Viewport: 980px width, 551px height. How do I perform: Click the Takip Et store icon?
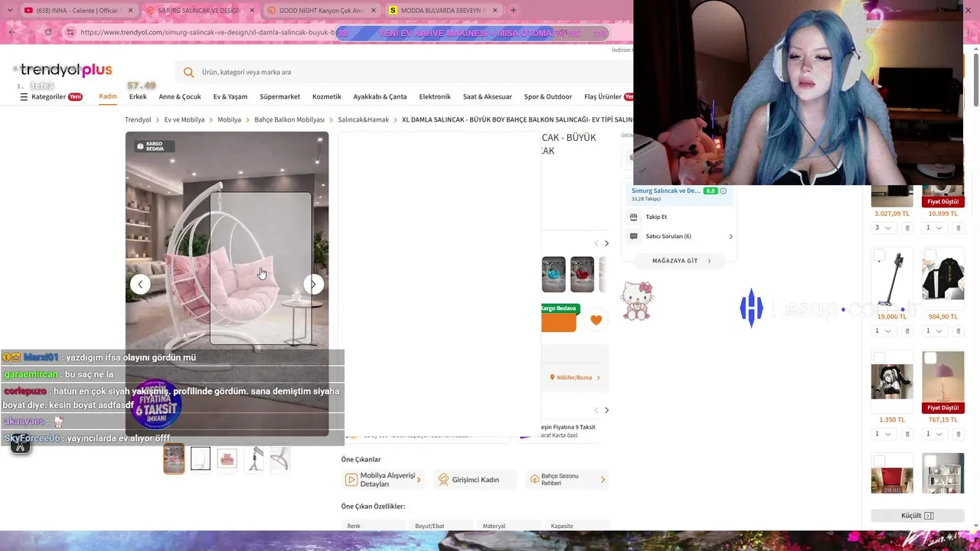[x=633, y=217]
